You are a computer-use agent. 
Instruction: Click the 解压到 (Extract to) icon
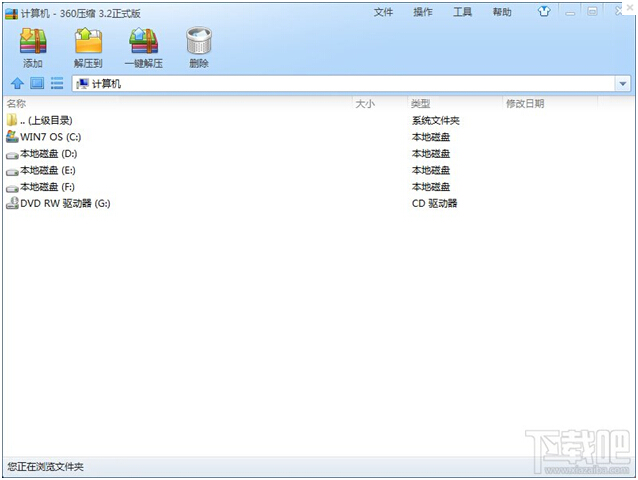click(88, 41)
